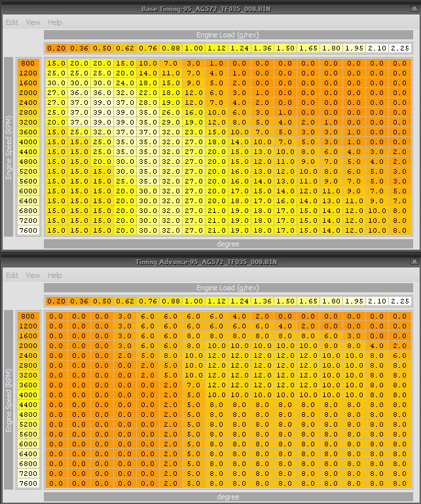Image resolution: width=421 pixels, height=504 pixels.
Task: Select Timing Advance cell at 800 RPM, 0.20 load
Action: (56, 317)
